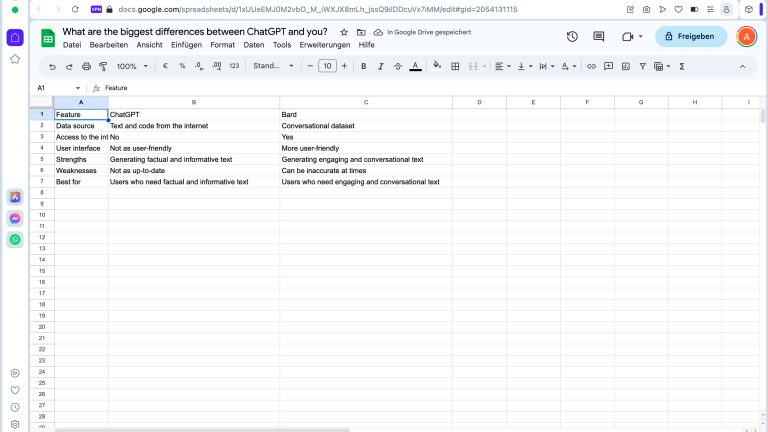The height and width of the screenshot is (432, 768).
Task: Collapse the toolbar menus with chevron
Action: coord(743,67)
